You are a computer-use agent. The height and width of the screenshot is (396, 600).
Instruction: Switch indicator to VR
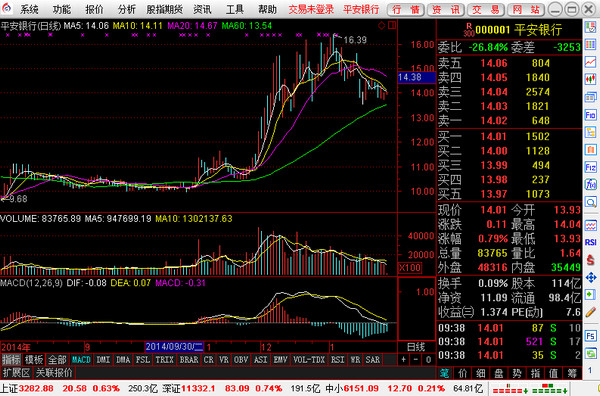[x=224, y=360]
